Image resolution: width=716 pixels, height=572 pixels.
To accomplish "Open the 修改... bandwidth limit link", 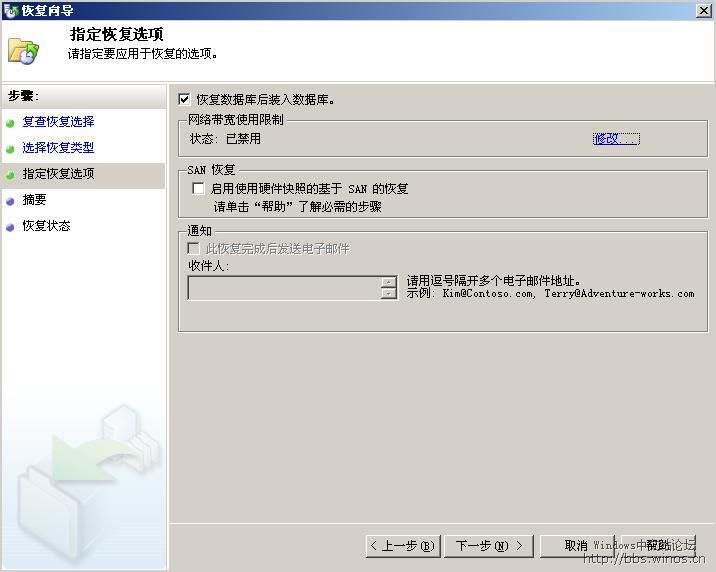I will pyautogui.click(x=615, y=139).
